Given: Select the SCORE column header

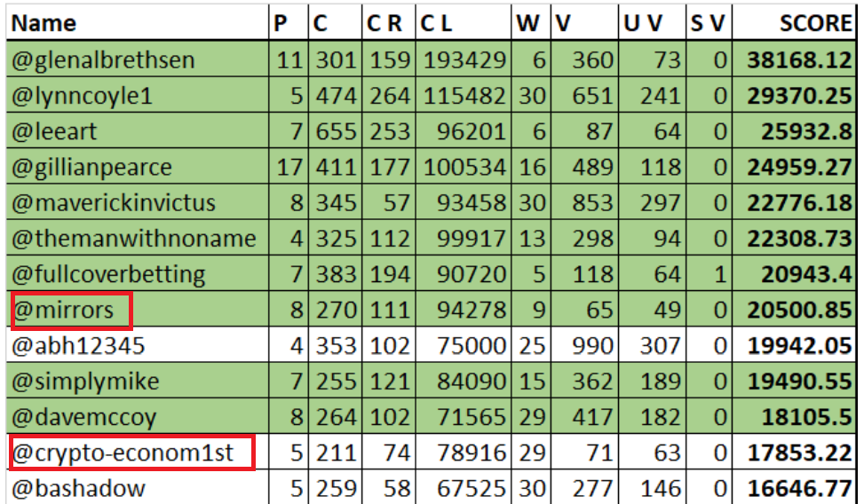Looking at the screenshot, I should click(x=814, y=23).
